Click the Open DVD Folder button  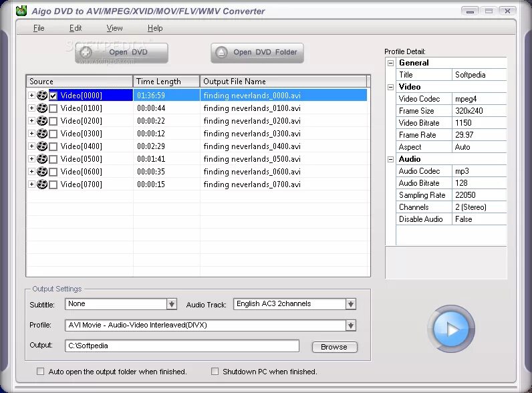point(257,53)
